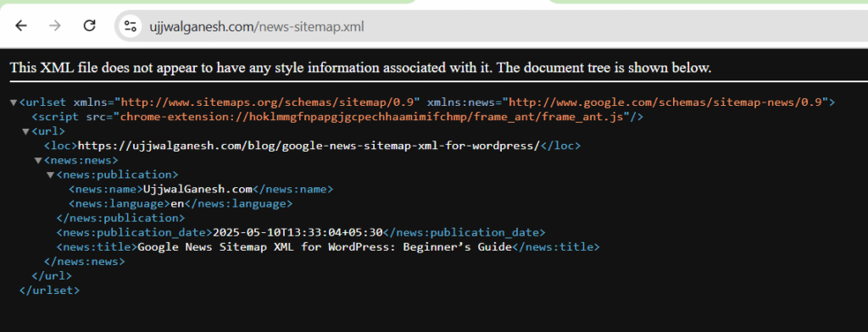Viewport: 868px width, 332px height.
Task: Reload the news-sitemap.xml page
Action: (x=89, y=25)
